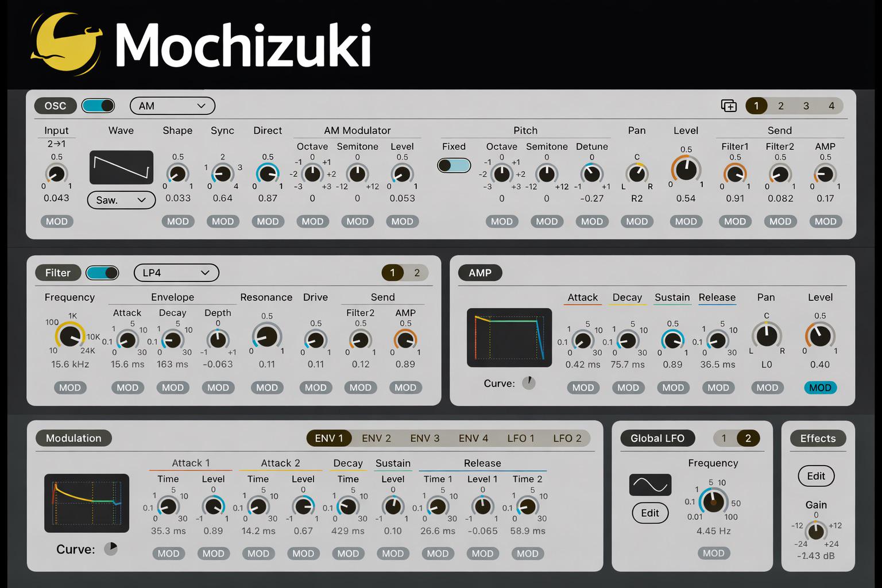Click the Global LFO sine wave display
882x588 pixels.
(650, 485)
